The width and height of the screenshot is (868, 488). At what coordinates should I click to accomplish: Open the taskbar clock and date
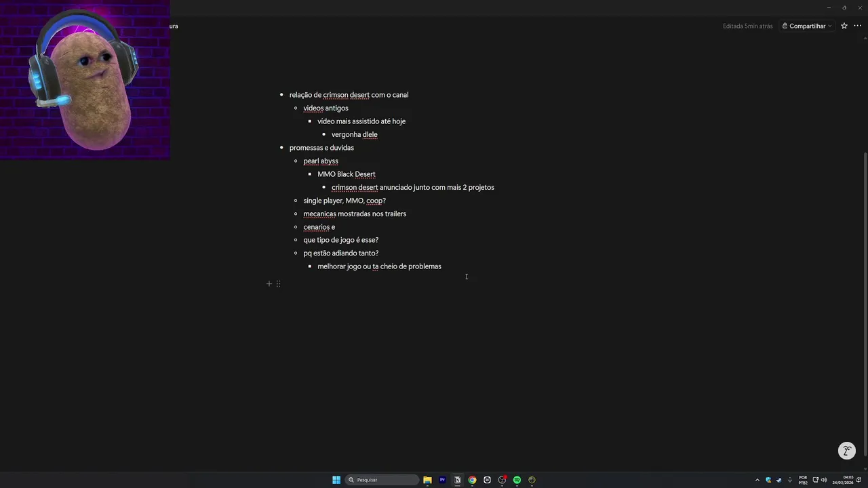[x=843, y=480]
